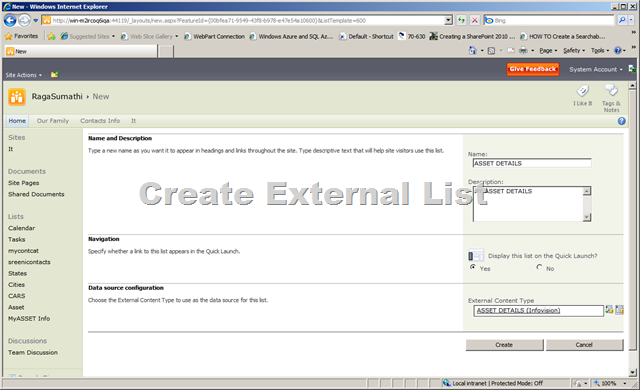The width and height of the screenshot is (640, 390).
Task: Expand Web Slice Gallery dropdown
Action: [x=177, y=36]
